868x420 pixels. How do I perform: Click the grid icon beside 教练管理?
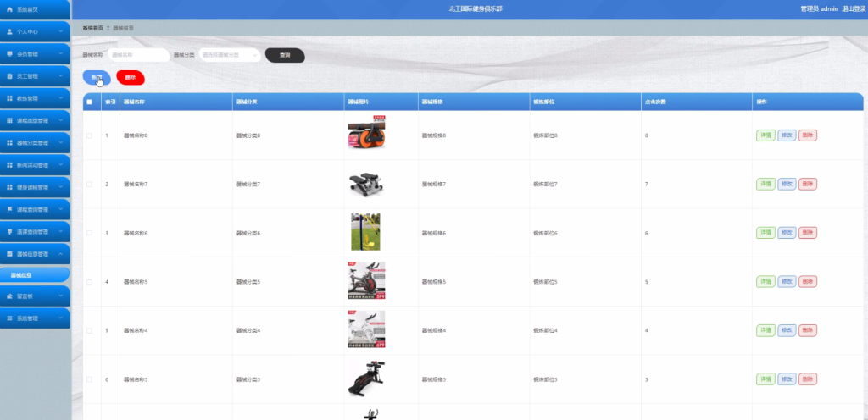pyautogui.click(x=9, y=98)
